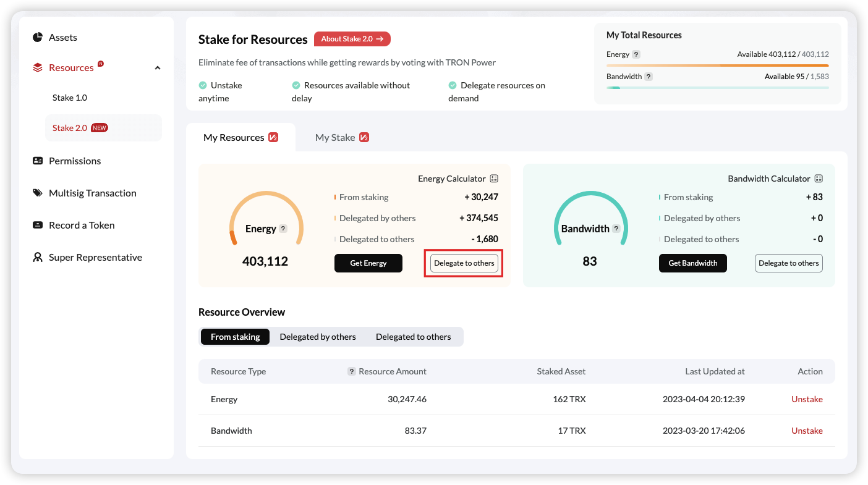Screen dimensions: 868x485
Task: Click the Super Representative person icon
Action: click(x=38, y=257)
